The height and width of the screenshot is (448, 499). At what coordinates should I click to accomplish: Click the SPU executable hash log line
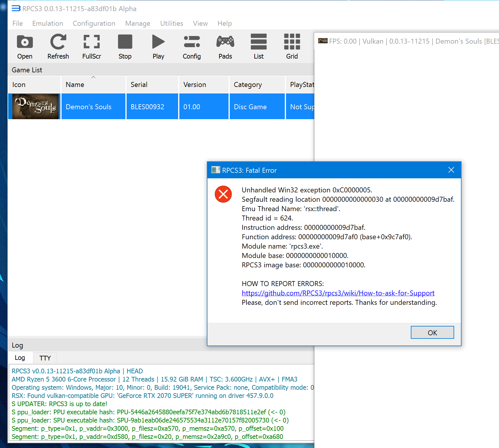point(150,420)
